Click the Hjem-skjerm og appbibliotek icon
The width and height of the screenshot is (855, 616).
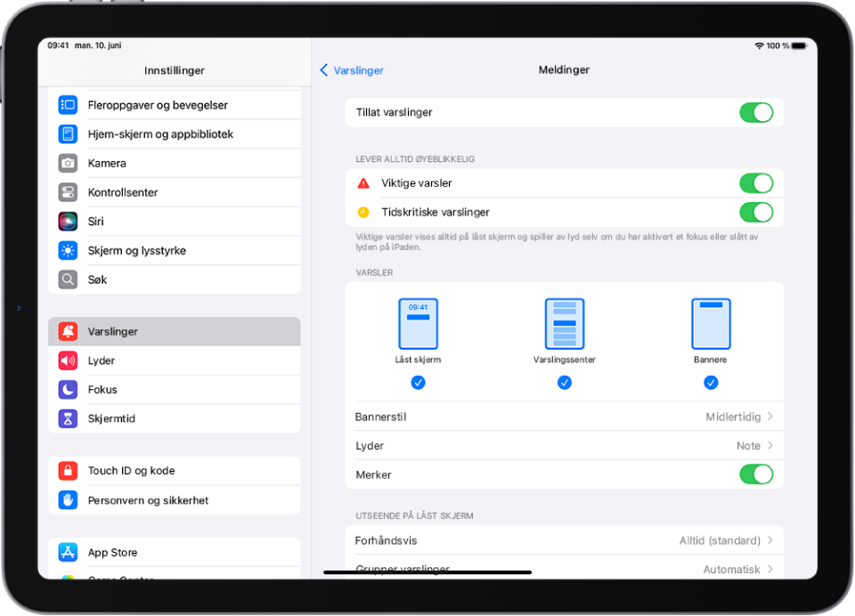(x=68, y=134)
